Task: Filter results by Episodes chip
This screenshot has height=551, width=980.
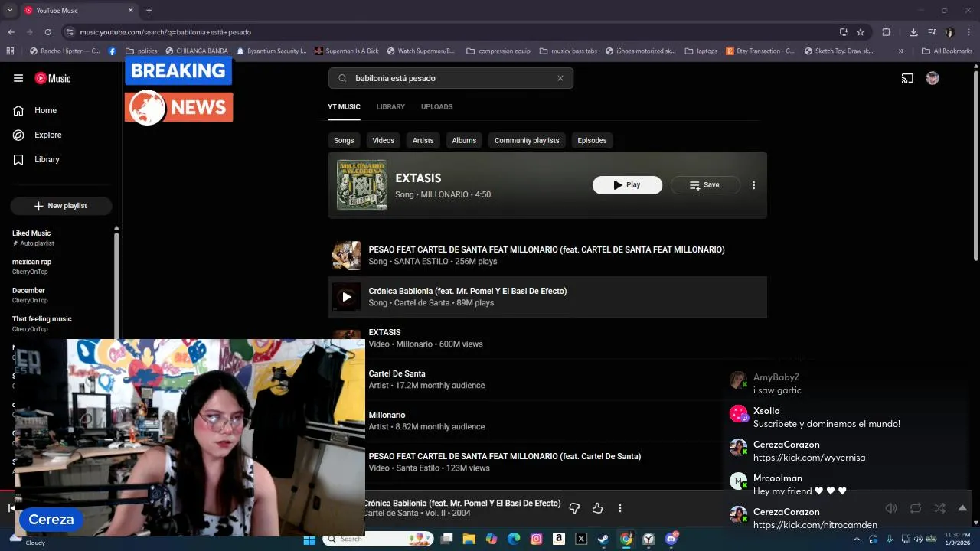Action: [592, 140]
